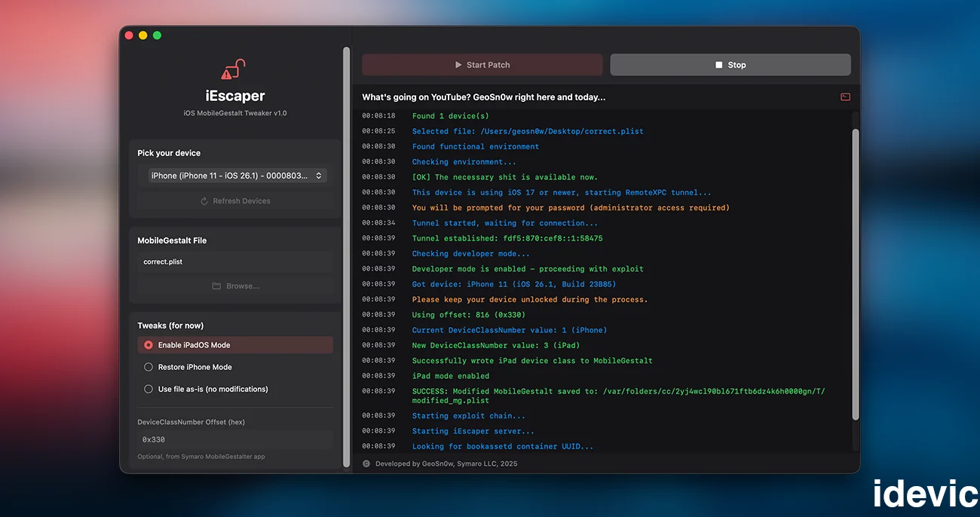Click the square stop icon
Viewport: 980px width, 517px height.
coord(719,65)
